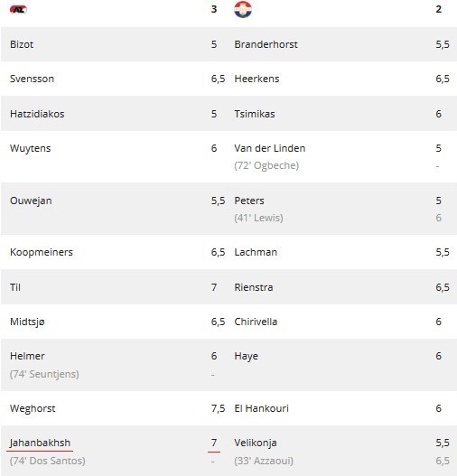
Task: Select Weghorst player name
Action: [x=33, y=408]
